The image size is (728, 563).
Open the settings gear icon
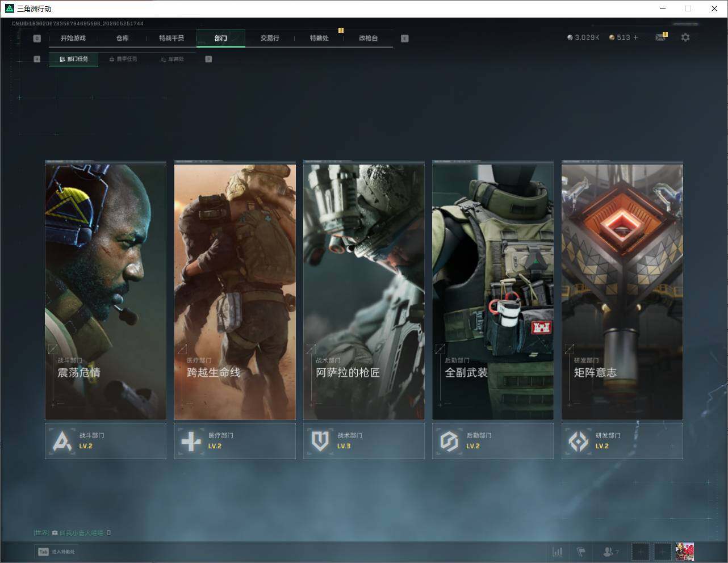(685, 37)
